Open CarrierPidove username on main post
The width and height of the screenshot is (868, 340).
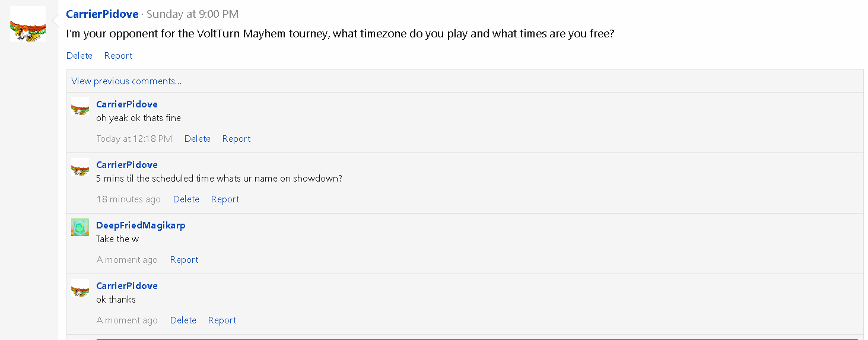pos(102,14)
